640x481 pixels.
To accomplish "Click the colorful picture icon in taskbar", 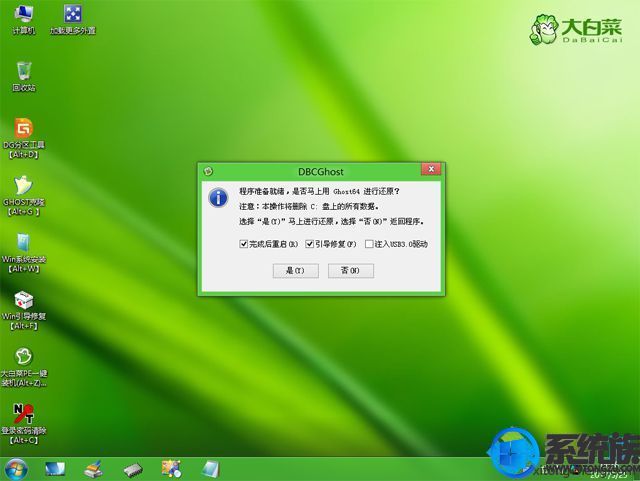I will [x=171, y=469].
